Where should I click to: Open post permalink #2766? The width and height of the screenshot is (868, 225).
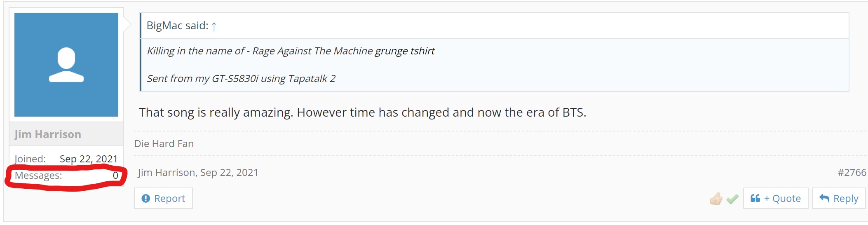[852, 172]
